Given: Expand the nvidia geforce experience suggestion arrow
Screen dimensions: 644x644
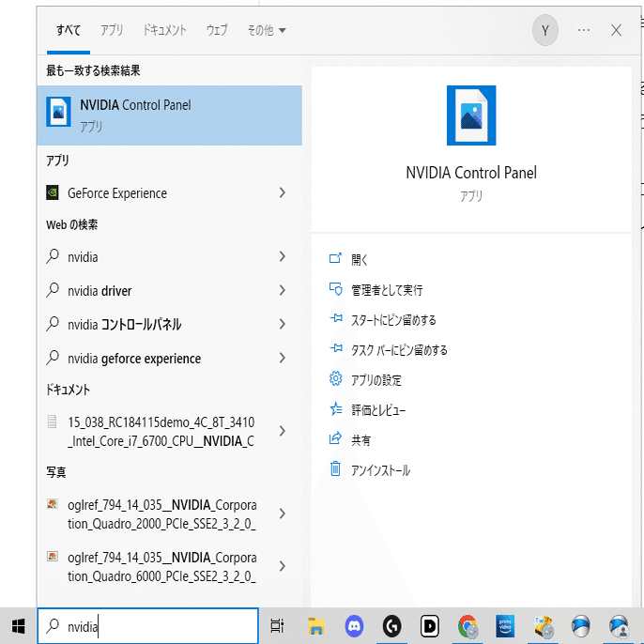Looking at the screenshot, I should (x=283, y=358).
